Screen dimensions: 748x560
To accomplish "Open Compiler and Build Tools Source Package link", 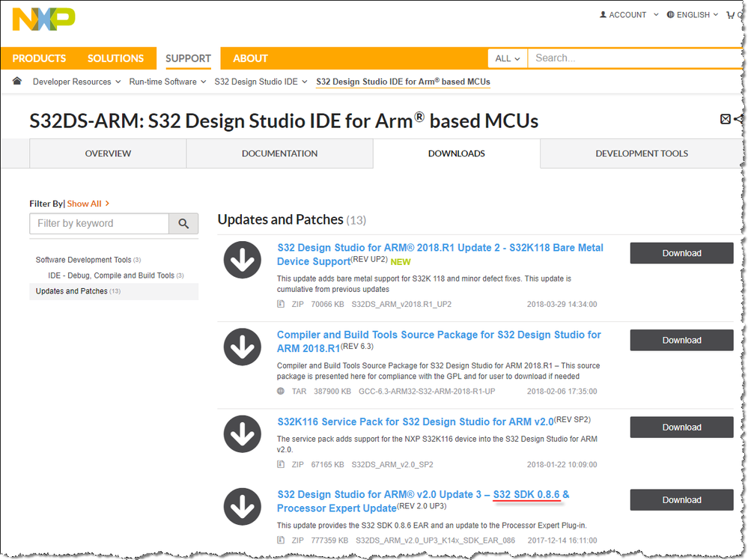I will pos(439,341).
